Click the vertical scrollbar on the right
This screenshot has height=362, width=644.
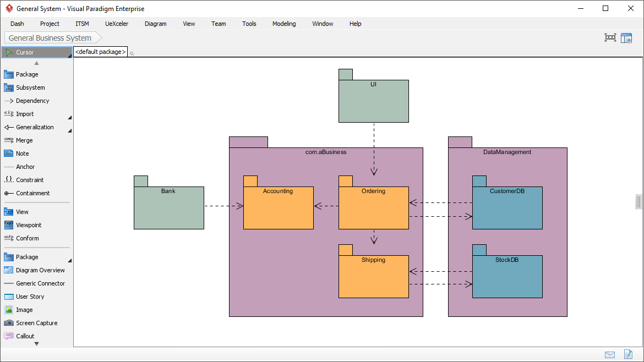tap(638, 201)
